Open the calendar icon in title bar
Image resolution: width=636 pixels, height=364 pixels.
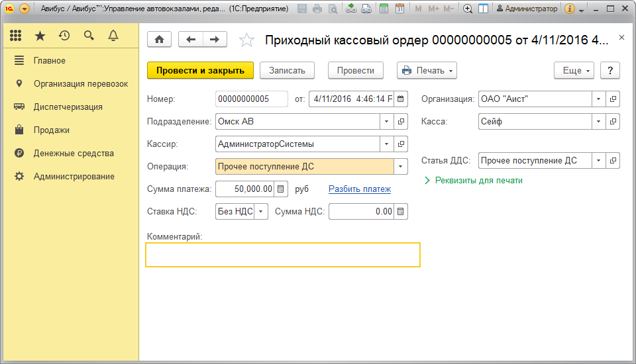click(x=399, y=9)
